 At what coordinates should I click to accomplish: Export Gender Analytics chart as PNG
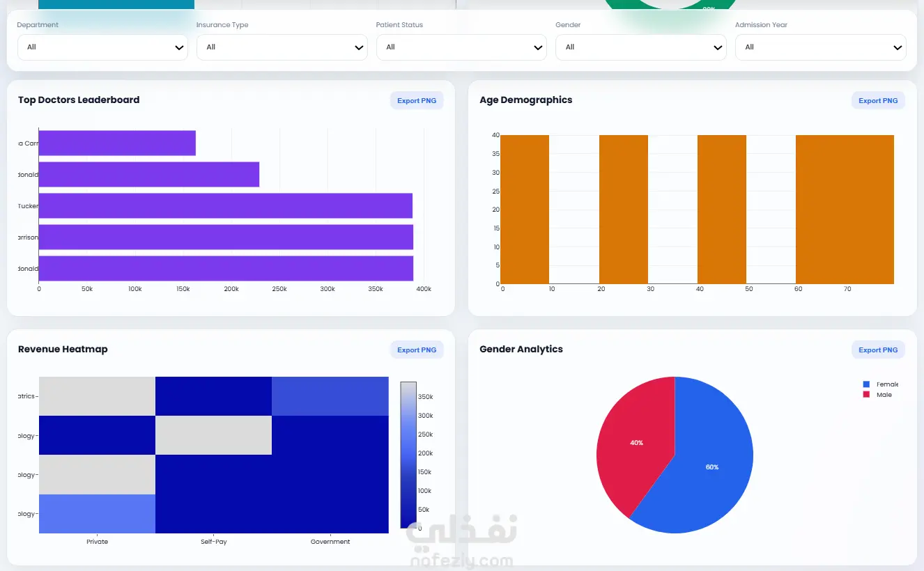click(878, 350)
